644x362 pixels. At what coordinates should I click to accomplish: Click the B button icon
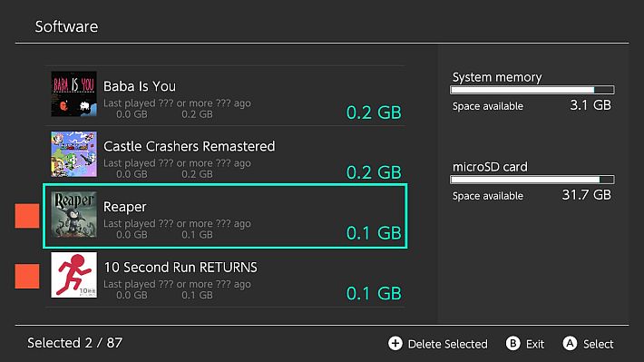[513, 344]
